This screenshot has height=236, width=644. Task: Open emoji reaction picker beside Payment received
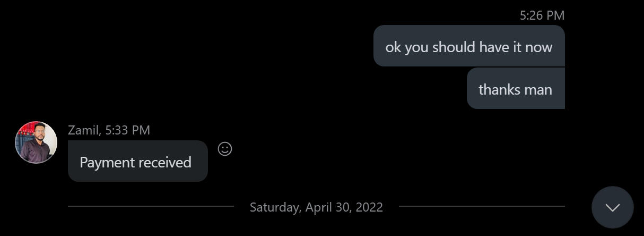[x=225, y=149]
